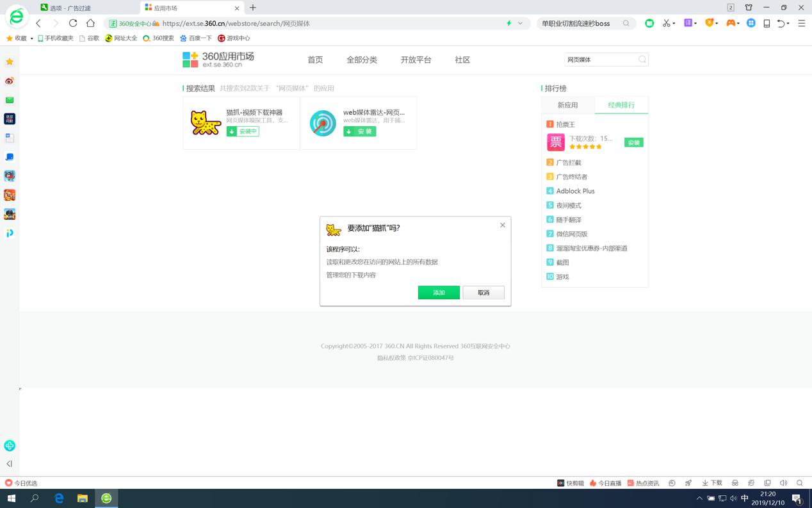
Task: Open the favorites star in the left sidebar
Action: pos(10,61)
